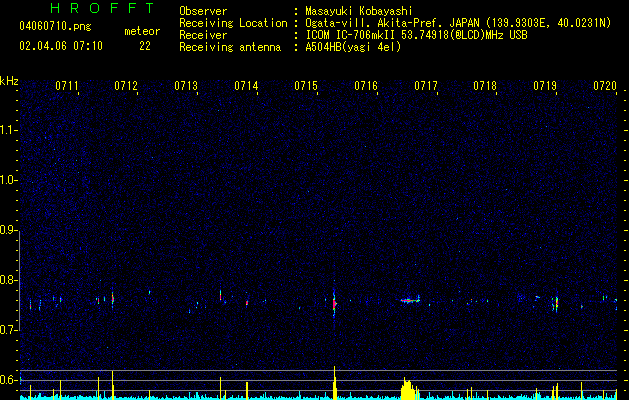The height and width of the screenshot is (400, 629).
Task: Click the meteor count value 22
Action: [145, 46]
